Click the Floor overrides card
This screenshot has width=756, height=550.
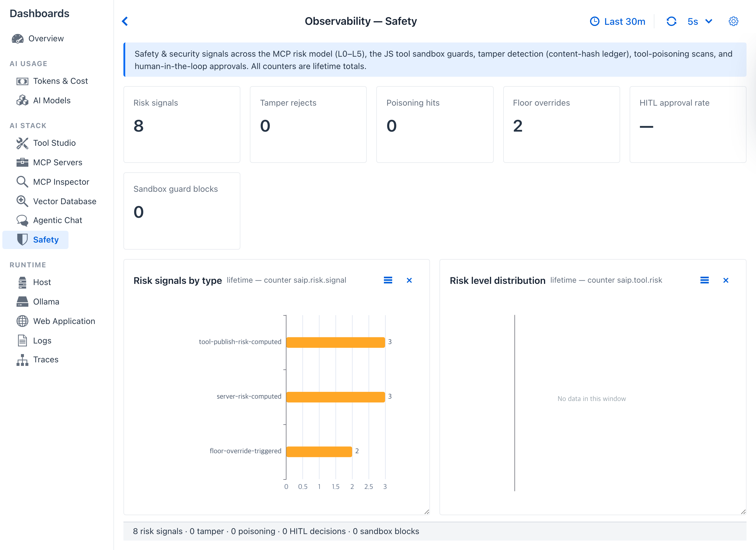[561, 124]
